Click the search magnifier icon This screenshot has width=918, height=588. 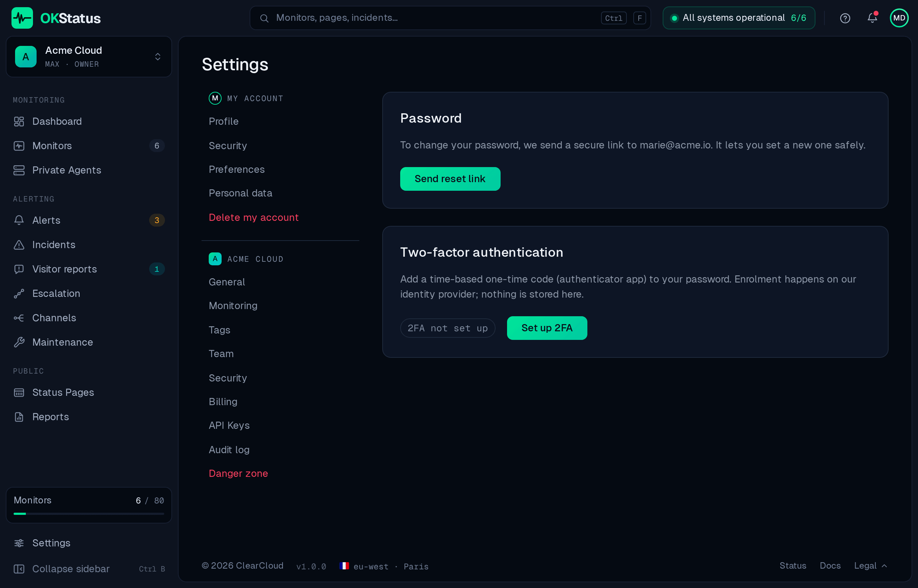tap(264, 18)
